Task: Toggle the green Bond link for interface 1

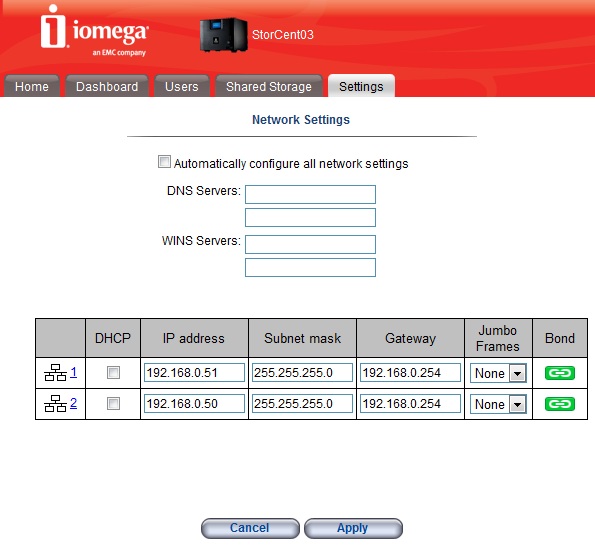Action: (560, 373)
